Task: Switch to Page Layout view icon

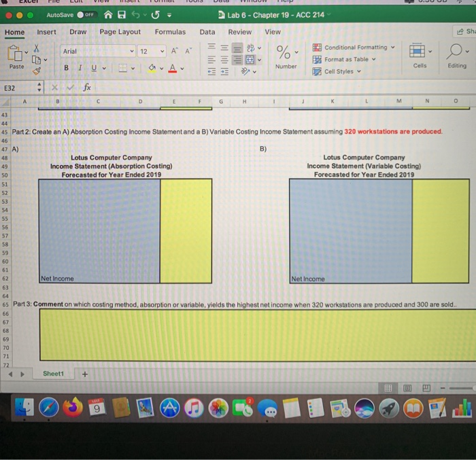Action: tap(407, 388)
